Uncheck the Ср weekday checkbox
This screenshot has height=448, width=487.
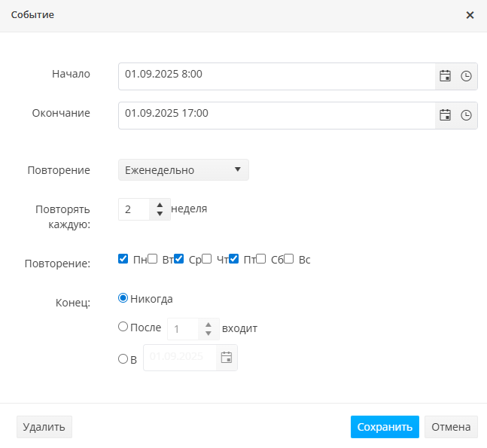coord(179,259)
